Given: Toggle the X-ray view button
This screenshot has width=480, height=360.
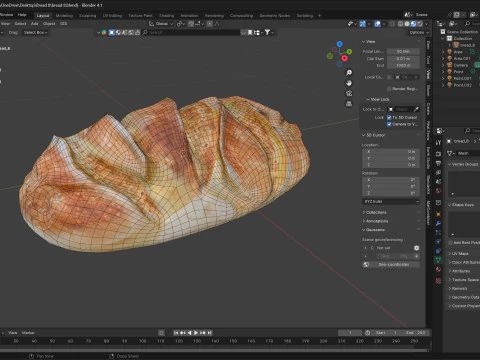Looking at the screenshot, I should coord(393,24).
